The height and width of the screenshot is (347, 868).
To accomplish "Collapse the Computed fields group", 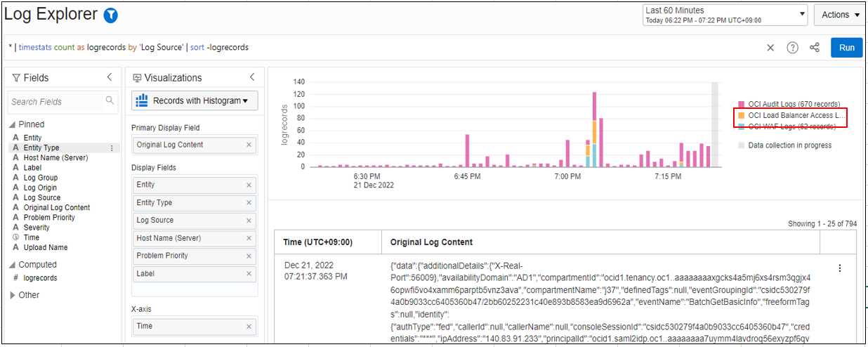I will click(13, 265).
